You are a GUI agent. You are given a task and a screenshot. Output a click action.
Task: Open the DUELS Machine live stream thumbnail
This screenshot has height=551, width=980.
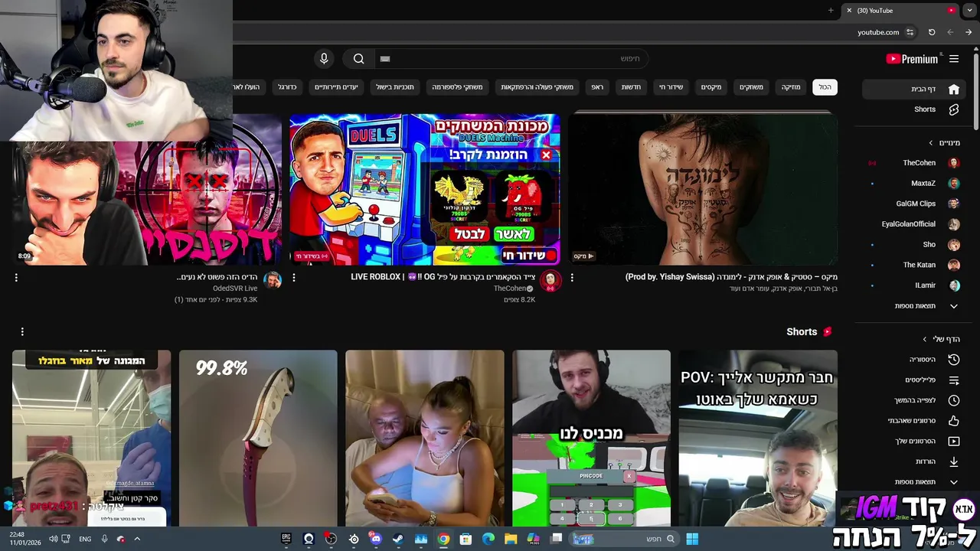425,189
